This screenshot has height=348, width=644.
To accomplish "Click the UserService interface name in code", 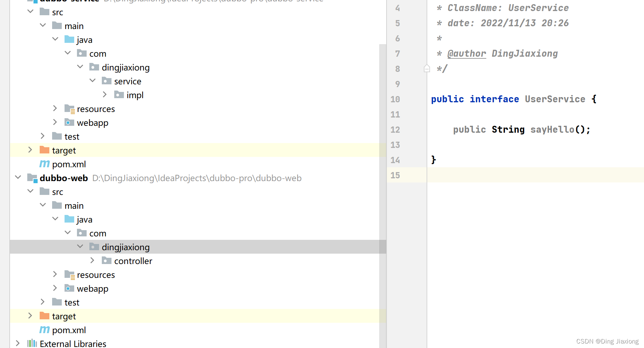I will point(555,99).
